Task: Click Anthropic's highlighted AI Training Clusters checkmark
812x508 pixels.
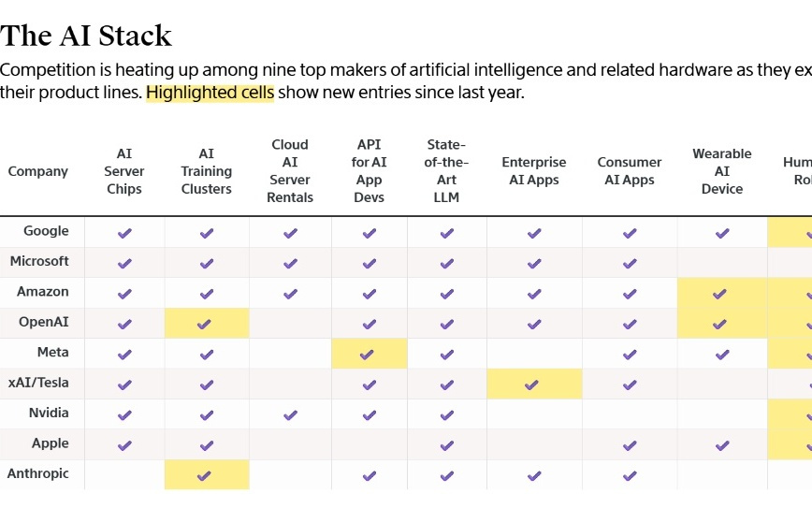Action: coord(207,475)
